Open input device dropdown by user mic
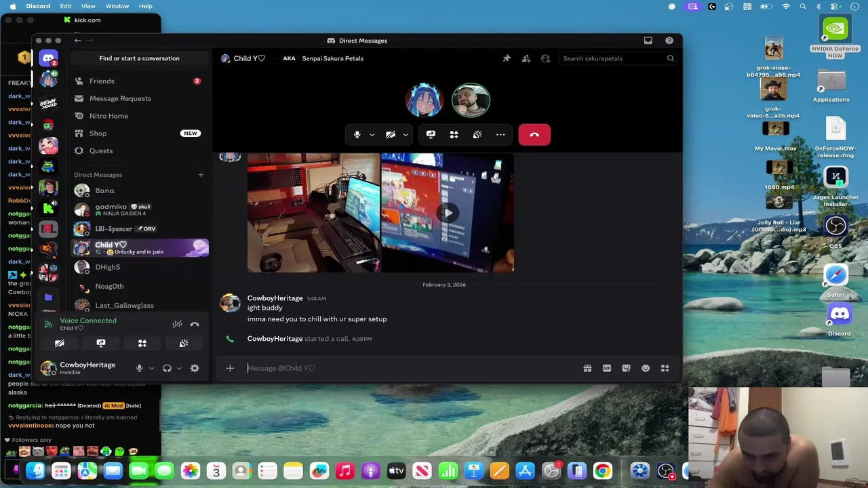This screenshot has height=488, width=868. coord(151,368)
